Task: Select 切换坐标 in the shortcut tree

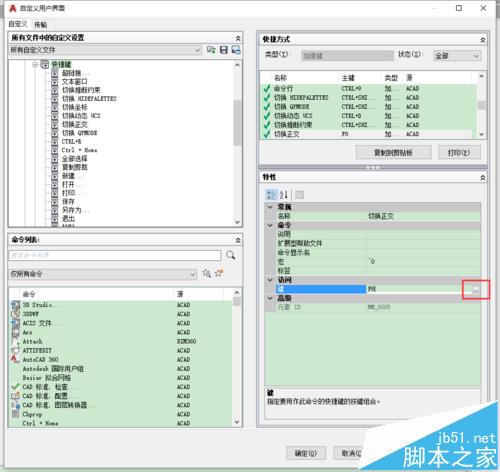Action: (74, 107)
